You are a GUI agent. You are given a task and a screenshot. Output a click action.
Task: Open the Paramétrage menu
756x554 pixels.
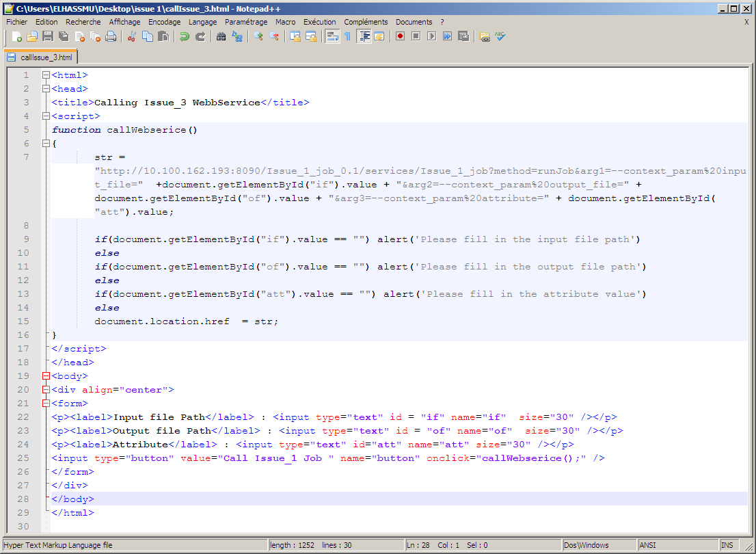tap(246, 22)
